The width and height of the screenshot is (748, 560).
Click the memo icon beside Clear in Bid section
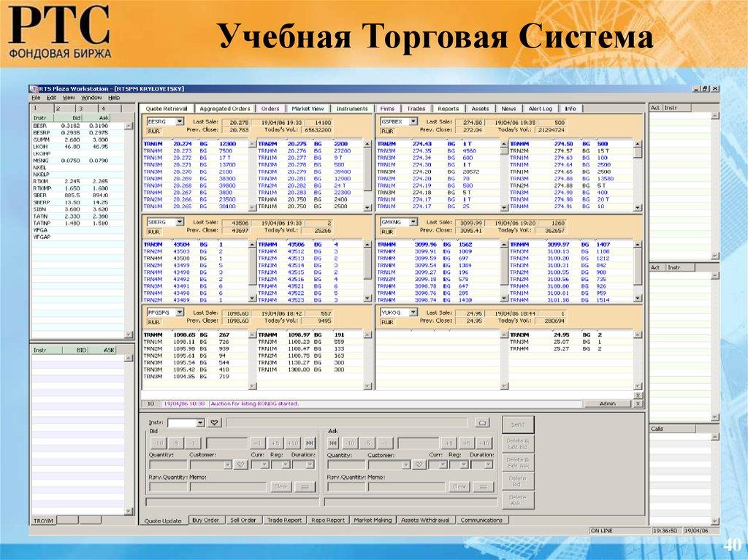coord(305,486)
